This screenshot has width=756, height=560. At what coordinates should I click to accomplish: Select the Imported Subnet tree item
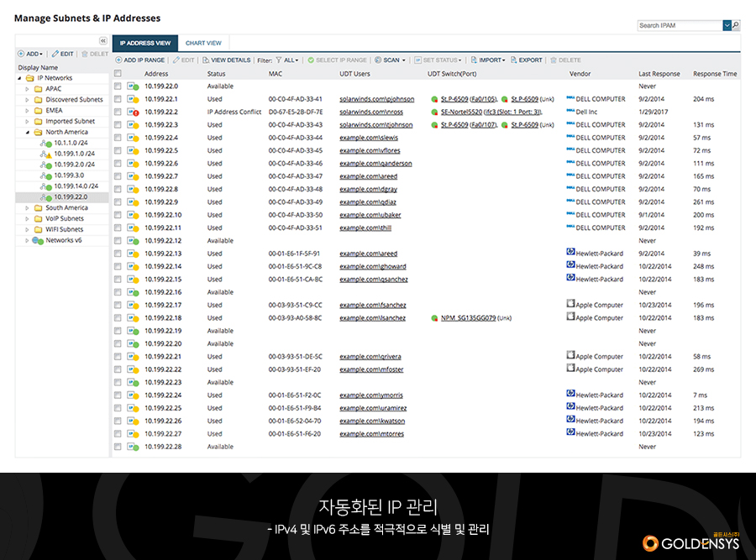coord(70,122)
